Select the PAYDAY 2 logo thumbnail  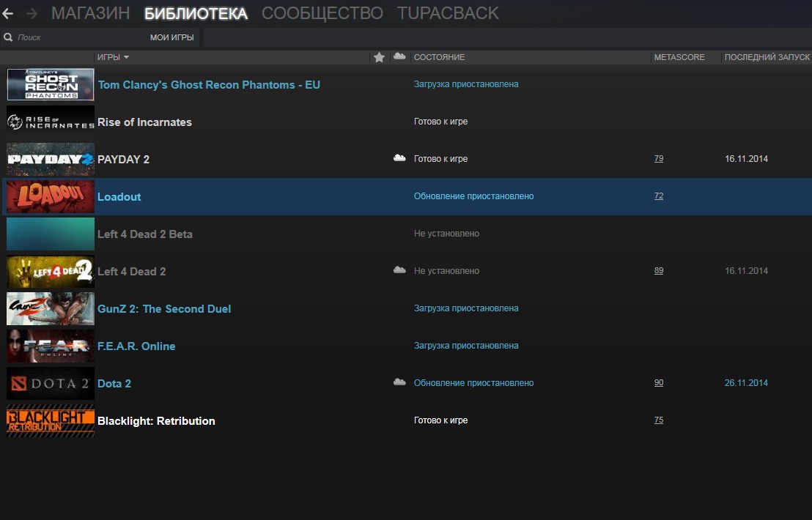51,159
